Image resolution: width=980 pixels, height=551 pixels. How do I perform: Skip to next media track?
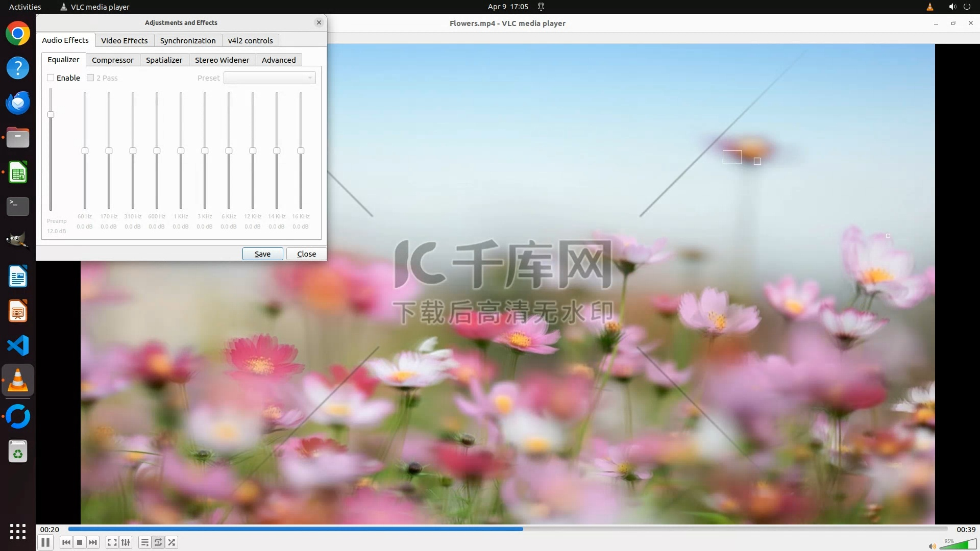pyautogui.click(x=93, y=542)
